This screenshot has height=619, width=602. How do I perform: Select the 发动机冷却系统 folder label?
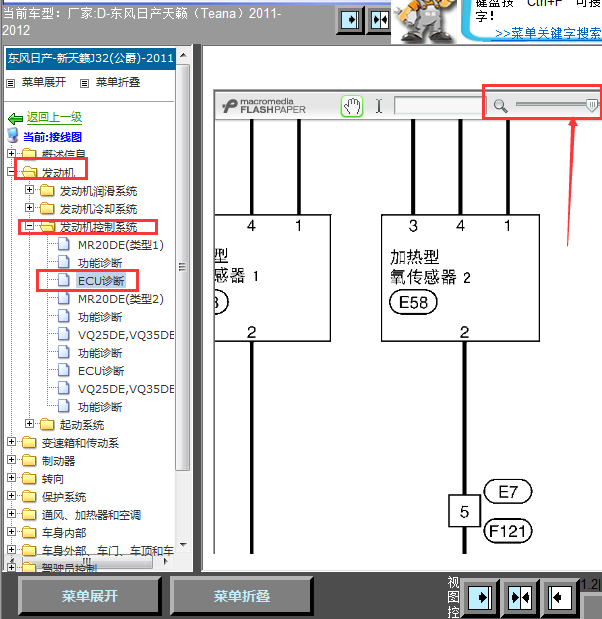pyautogui.click(x=98, y=209)
